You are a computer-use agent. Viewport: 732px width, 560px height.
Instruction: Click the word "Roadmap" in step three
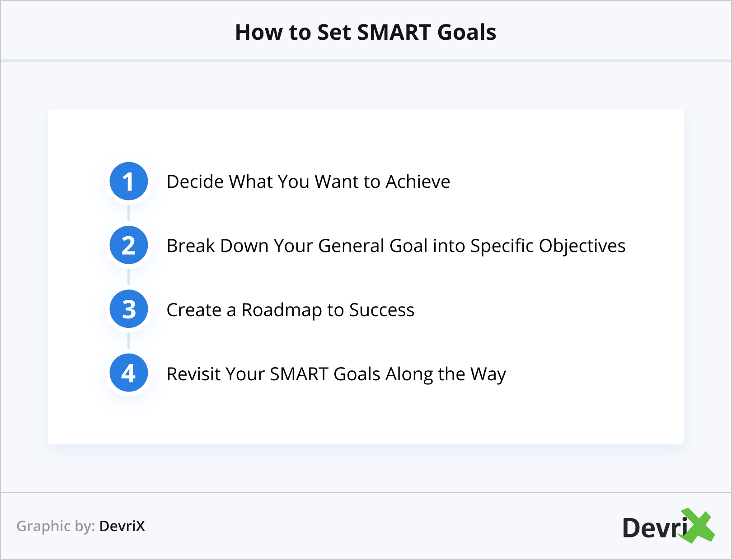click(x=282, y=310)
